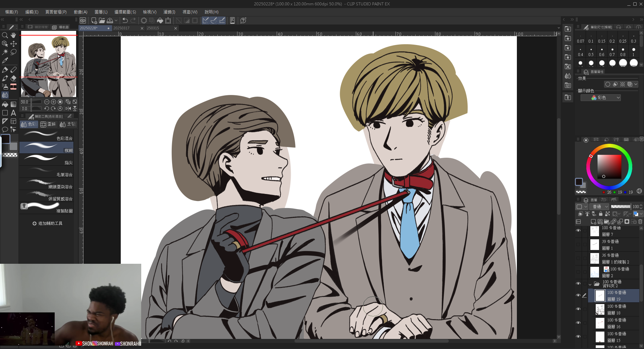644x349 pixels.
Task: Click the New raster layer icon
Action: pos(593,222)
